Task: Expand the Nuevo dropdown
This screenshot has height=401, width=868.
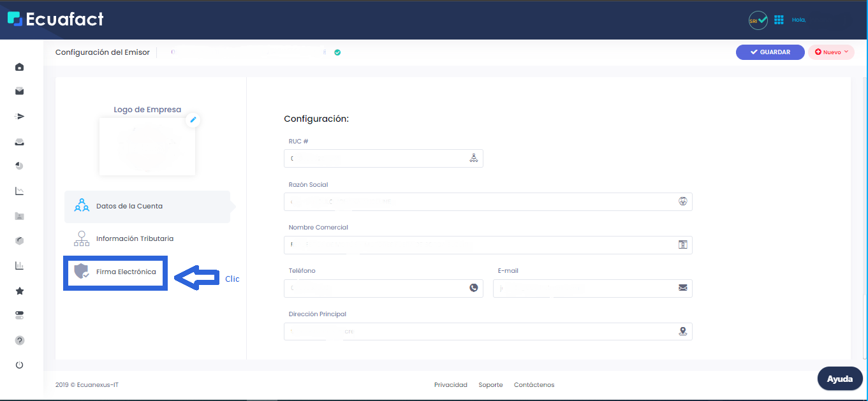Action: pyautogui.click(x=831, y=52)
